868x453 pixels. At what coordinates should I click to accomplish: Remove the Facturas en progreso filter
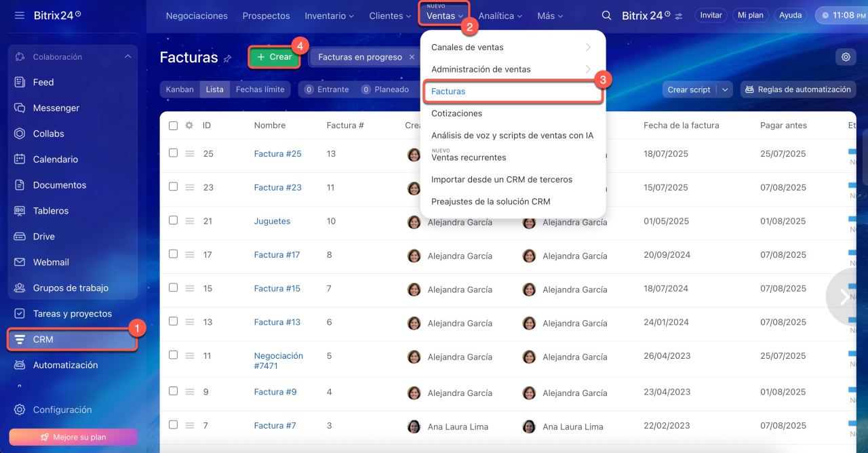pyautogui.click(x=412, y=58)
